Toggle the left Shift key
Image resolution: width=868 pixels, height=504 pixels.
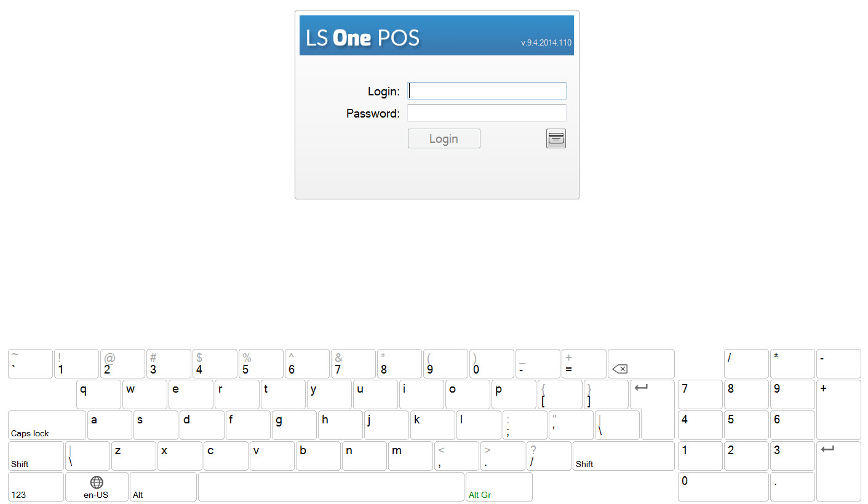(36, 456)
